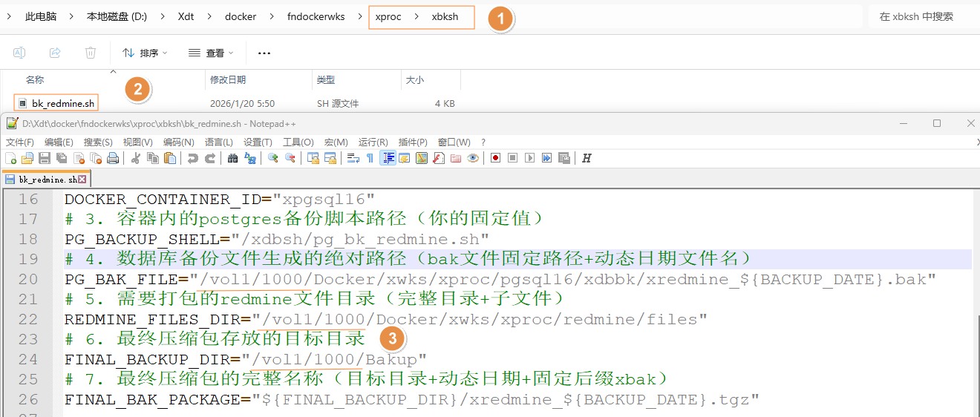This screenshot has height=417, width=980.
Task: Open the 编码(N) menu
Action: point(178,142)
